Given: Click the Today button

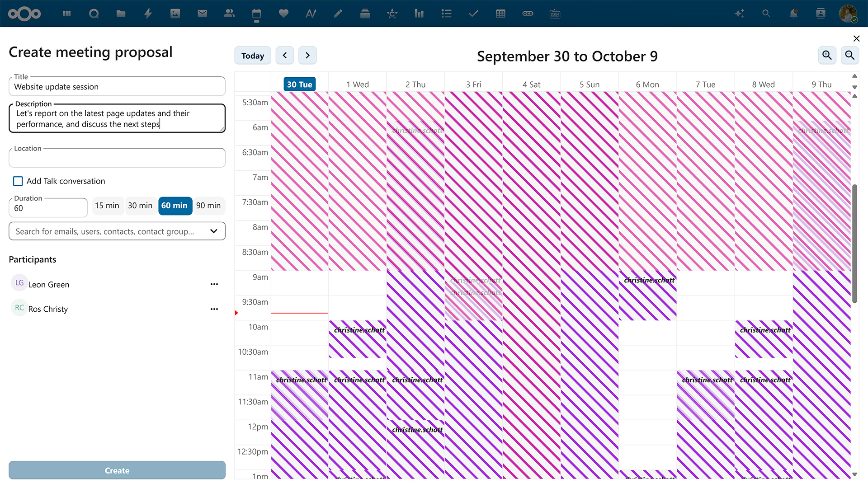Looking at the screenshot, I should (x=252, y=55).
